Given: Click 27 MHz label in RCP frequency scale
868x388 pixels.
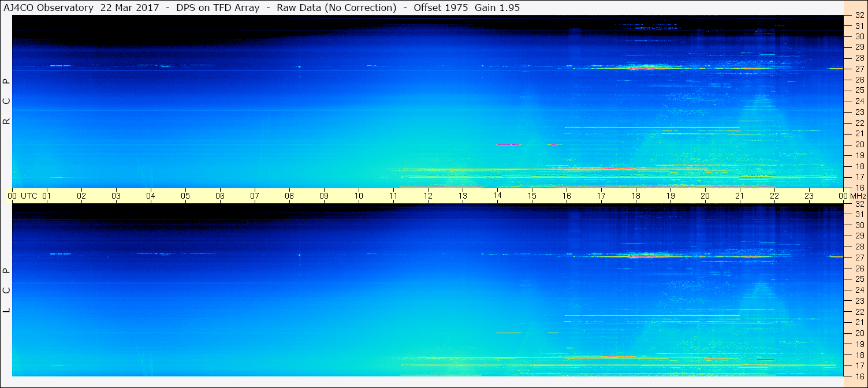Looking at the screenshot, I should pos(859,69).
